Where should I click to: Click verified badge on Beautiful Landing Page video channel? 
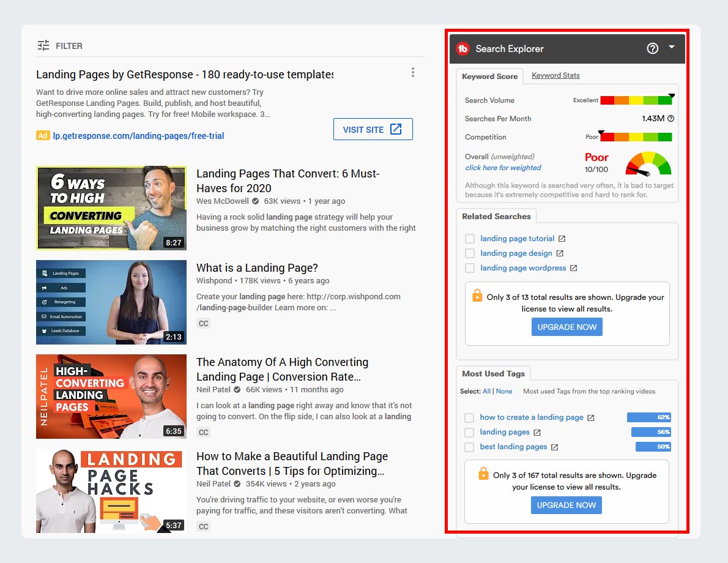click(237, 484)
